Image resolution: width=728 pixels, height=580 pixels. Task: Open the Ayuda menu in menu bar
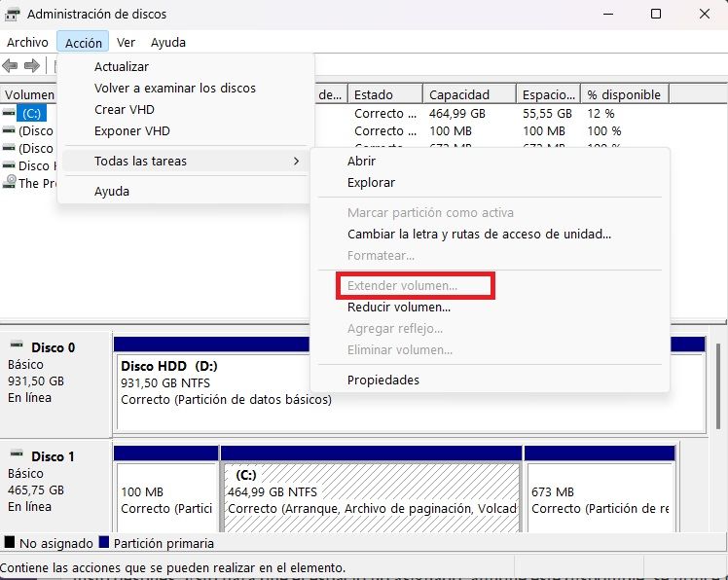coord(168,42)
